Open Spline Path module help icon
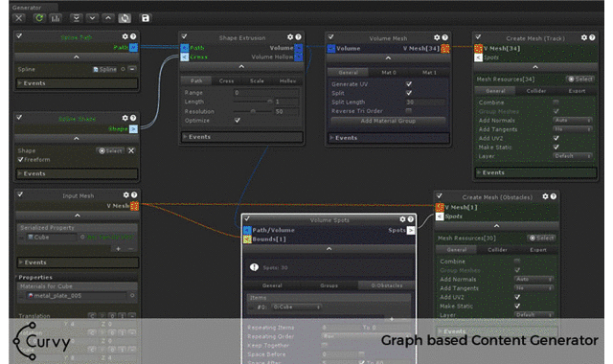This screenshot has height=364, width=613. click(x=133, y=36)
